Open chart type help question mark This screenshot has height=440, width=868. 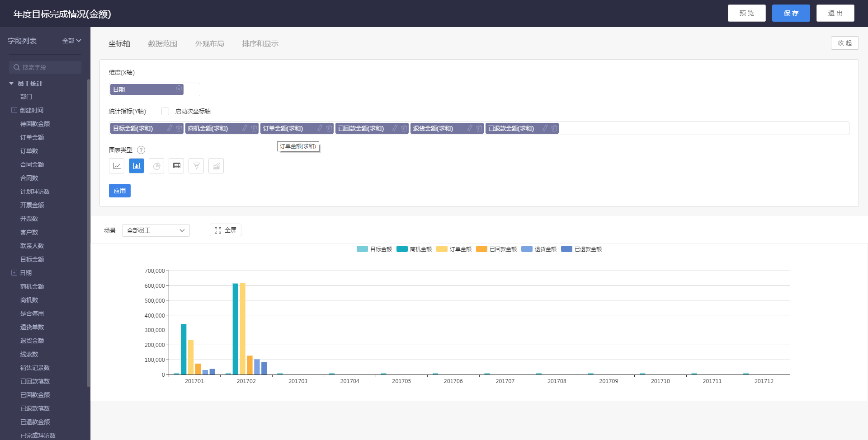(141, 150)
